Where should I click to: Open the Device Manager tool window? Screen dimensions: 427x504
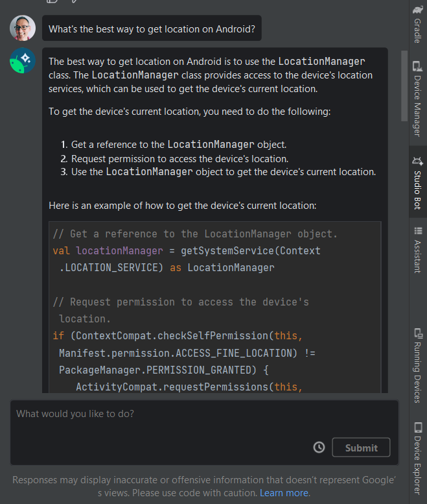[418, 99]
